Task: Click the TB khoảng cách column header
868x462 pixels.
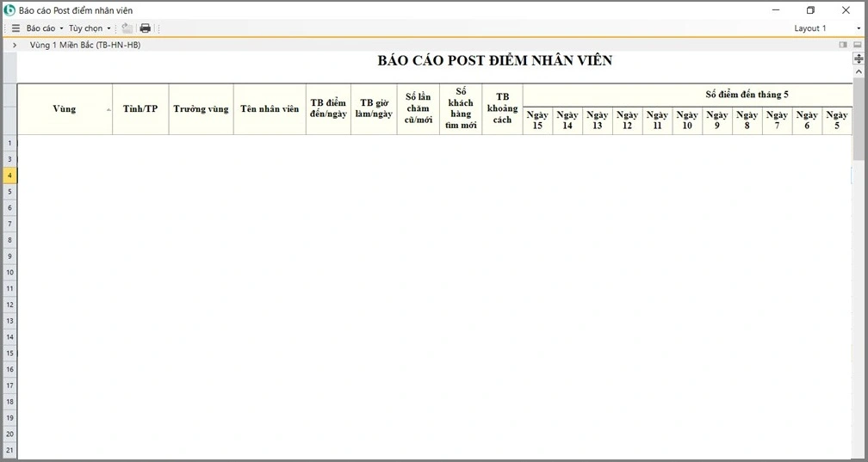Action: (x=502, y=108)
